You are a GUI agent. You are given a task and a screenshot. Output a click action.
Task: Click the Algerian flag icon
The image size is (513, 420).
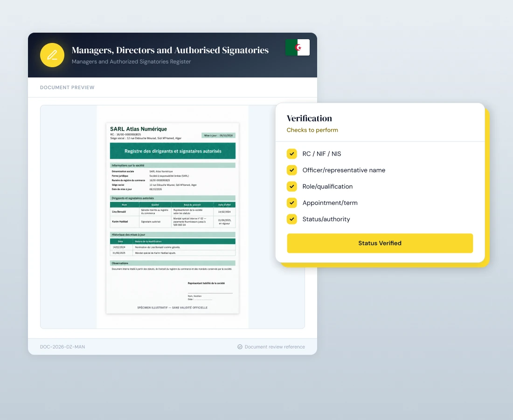pos(298,48)
